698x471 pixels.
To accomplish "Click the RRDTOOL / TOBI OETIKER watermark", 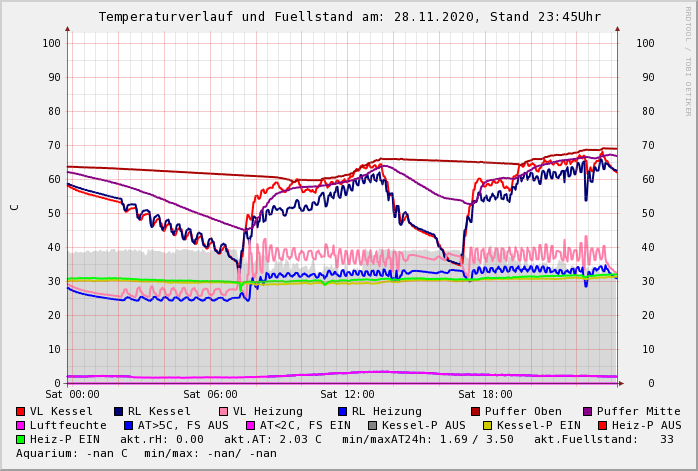I will point(688,60).
